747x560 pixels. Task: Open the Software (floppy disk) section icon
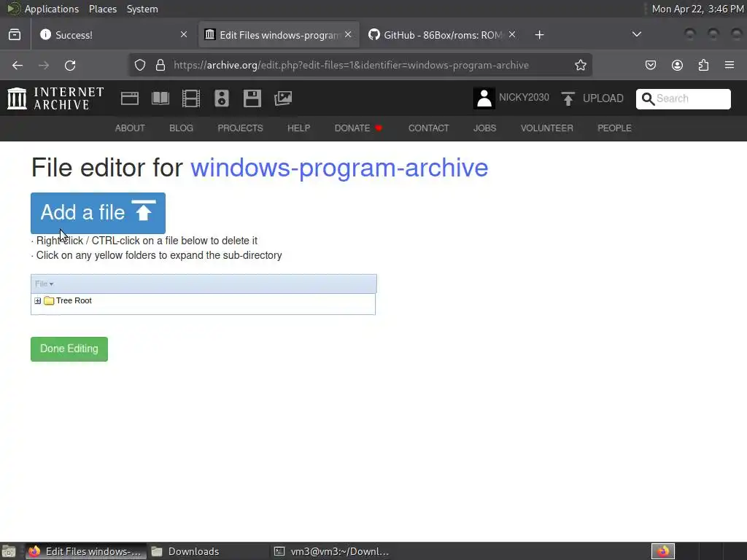252,98
